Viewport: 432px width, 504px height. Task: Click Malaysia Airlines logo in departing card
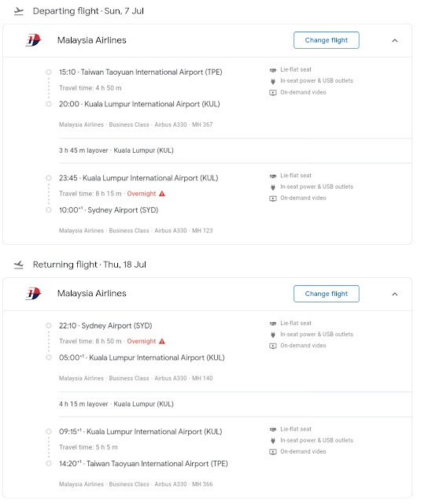pos(33,40)
